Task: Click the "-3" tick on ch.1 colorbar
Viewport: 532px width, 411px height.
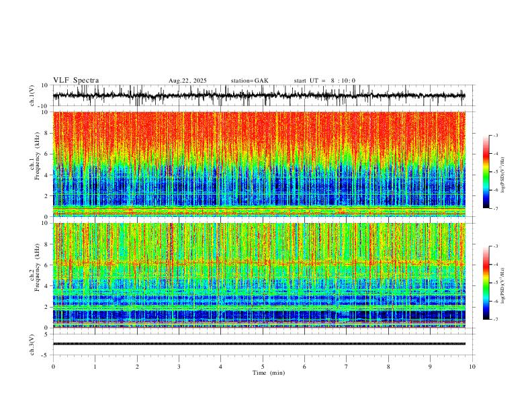Action: pos(496,135)
